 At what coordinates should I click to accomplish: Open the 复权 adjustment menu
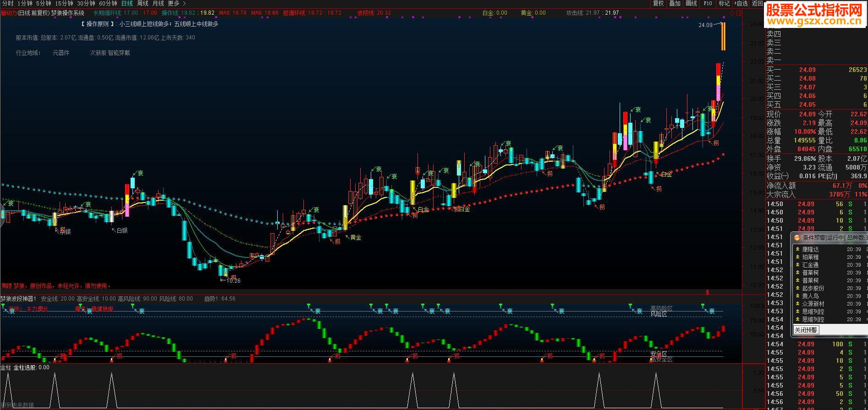pos(658,4)
